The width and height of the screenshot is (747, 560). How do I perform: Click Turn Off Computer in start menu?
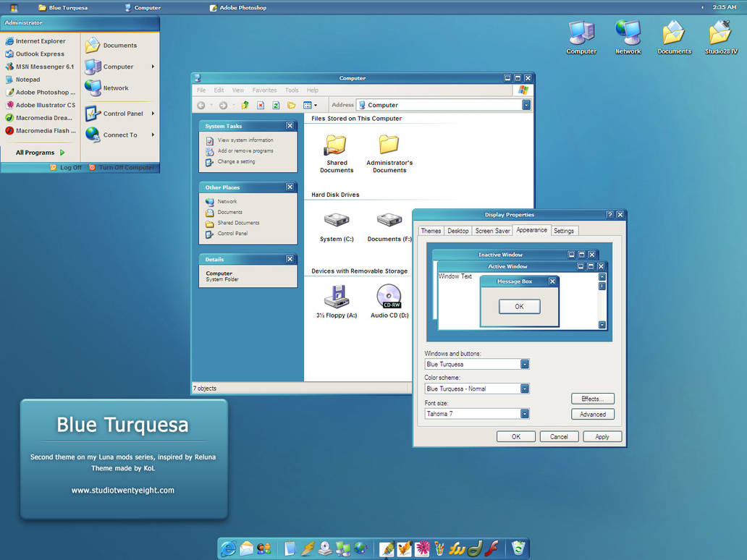(x=122, y=168)
